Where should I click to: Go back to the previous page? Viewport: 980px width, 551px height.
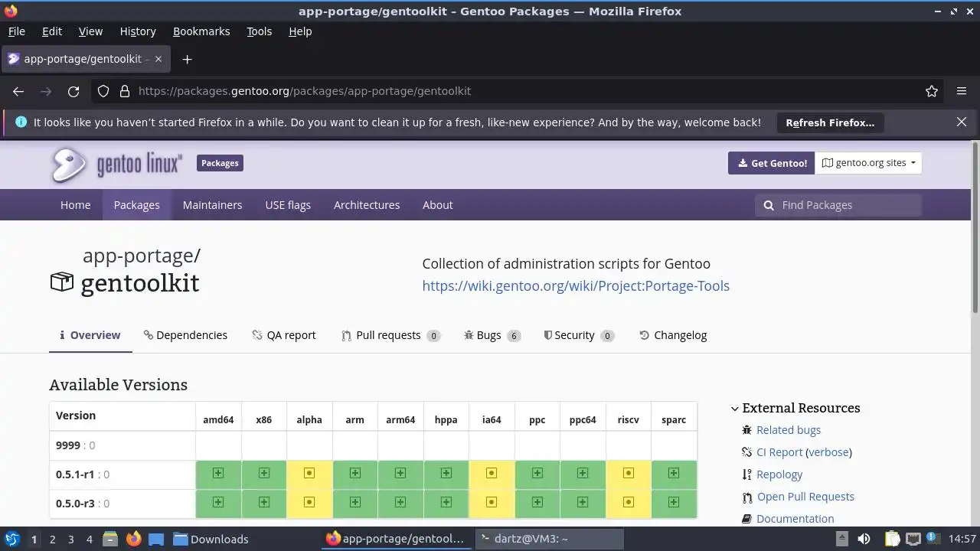pyautogui.click(x=18, y=91)
